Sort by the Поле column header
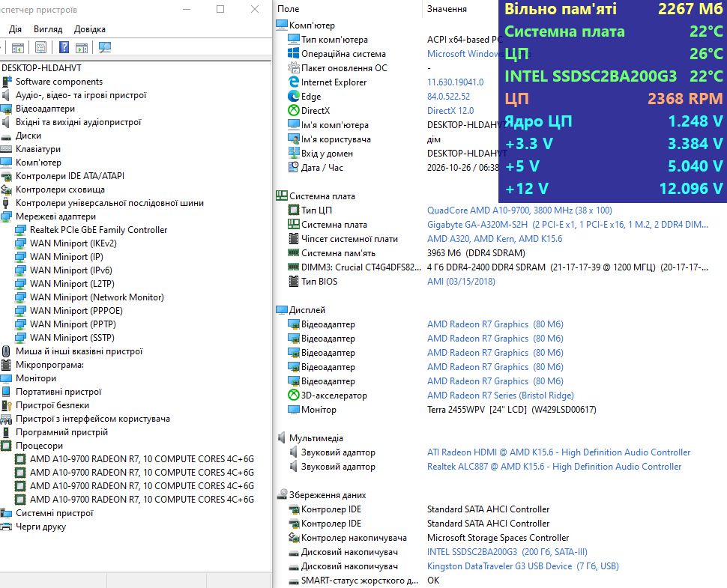Screen dimensions: 727x588 (288, 9)
